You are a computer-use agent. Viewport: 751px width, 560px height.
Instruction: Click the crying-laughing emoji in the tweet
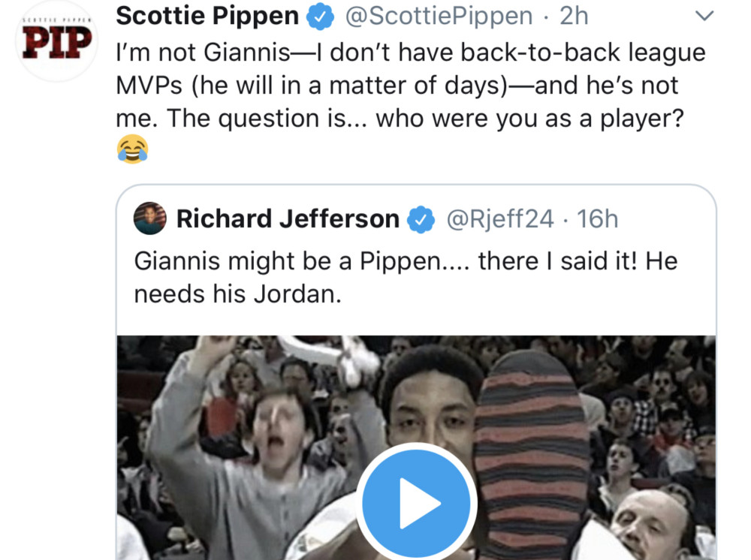(x=133, y=149)
